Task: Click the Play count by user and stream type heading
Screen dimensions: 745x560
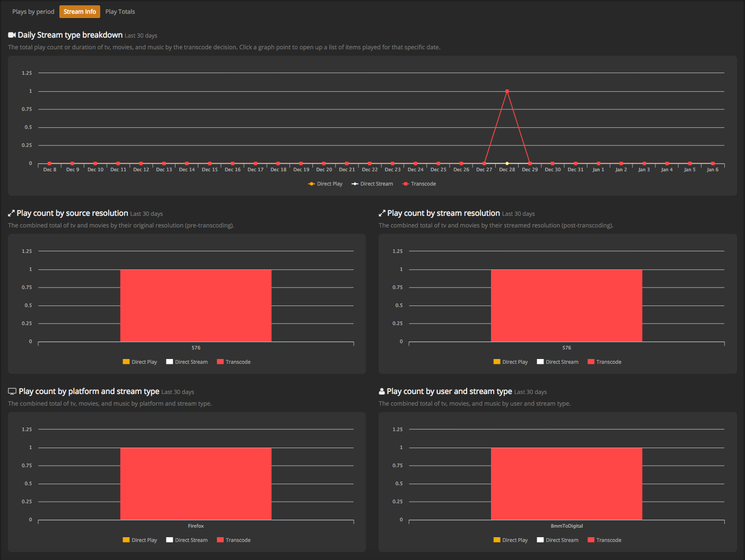Action: [x=449, y=391]
